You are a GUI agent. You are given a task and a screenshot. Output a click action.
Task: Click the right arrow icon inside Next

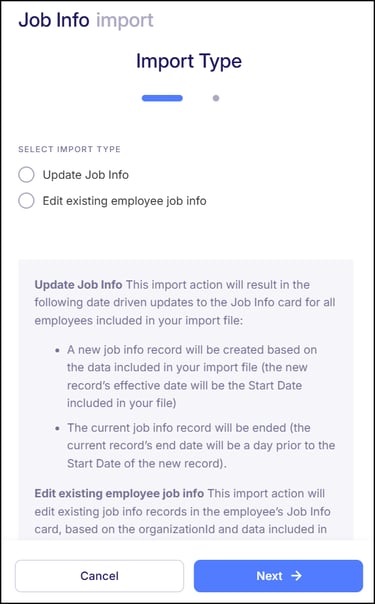296,576
